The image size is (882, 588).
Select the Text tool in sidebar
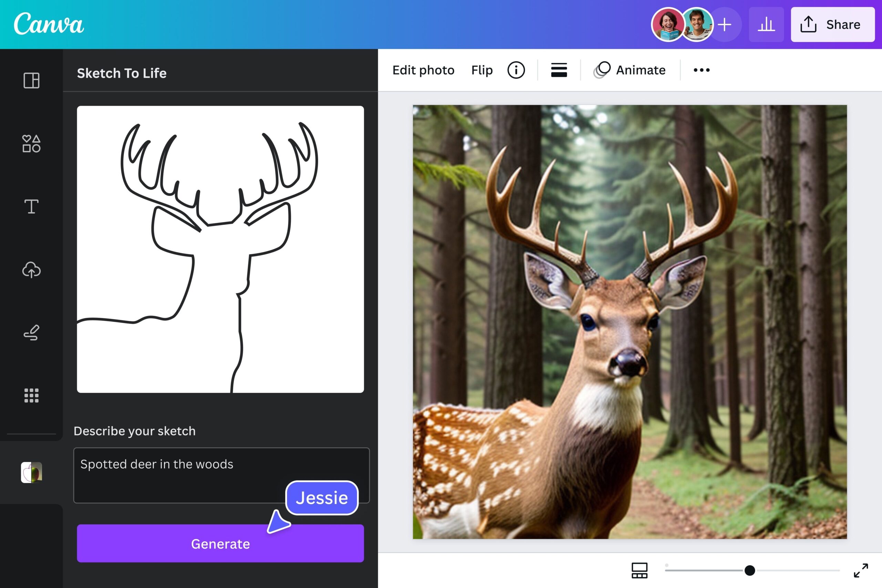[x=31, y=206]
